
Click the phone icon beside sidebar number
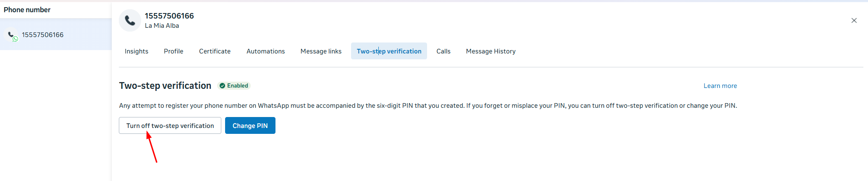pos(10,35)
